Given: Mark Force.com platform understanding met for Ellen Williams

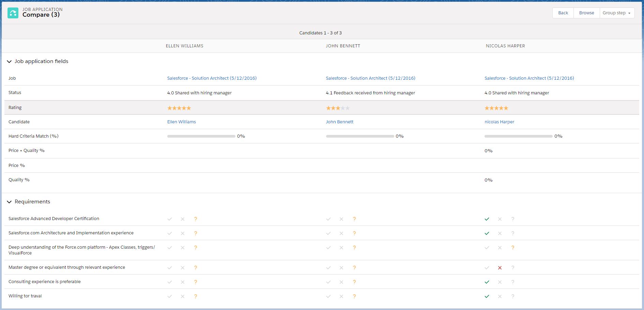Looking at the screenshot, I should (x=170, y=248).
